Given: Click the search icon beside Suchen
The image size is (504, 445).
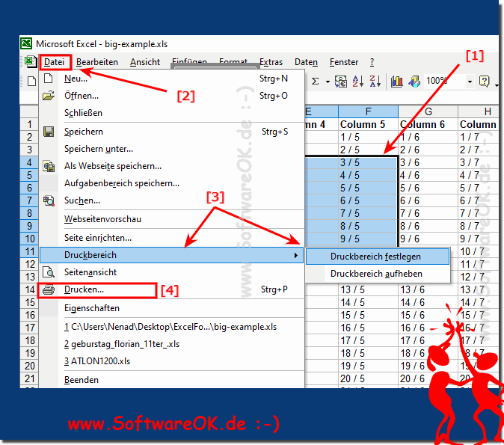Looking at the screenshot, I should [49, 200].
